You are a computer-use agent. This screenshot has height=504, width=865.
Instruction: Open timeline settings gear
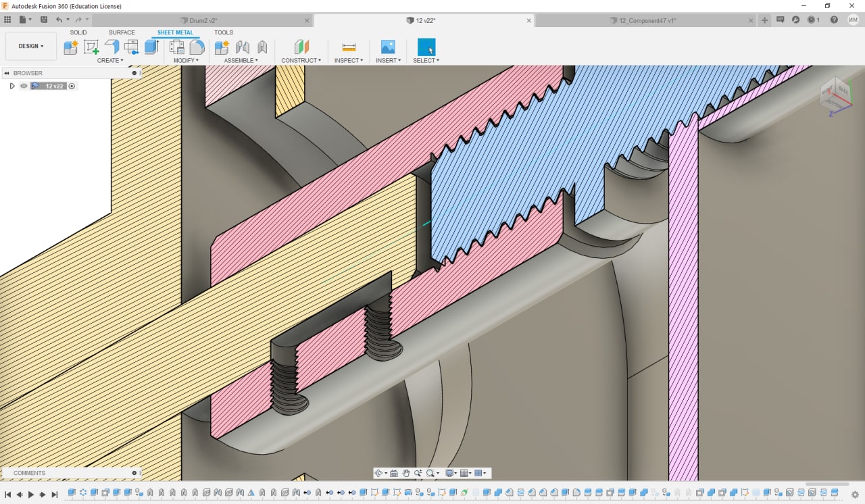coord(855,495)
